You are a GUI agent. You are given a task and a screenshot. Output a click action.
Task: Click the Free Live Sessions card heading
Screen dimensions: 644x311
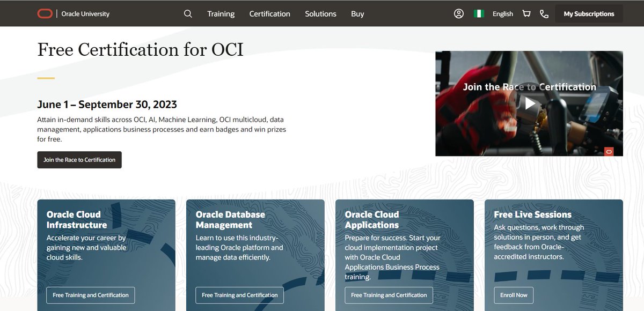[x=533, y=214]
